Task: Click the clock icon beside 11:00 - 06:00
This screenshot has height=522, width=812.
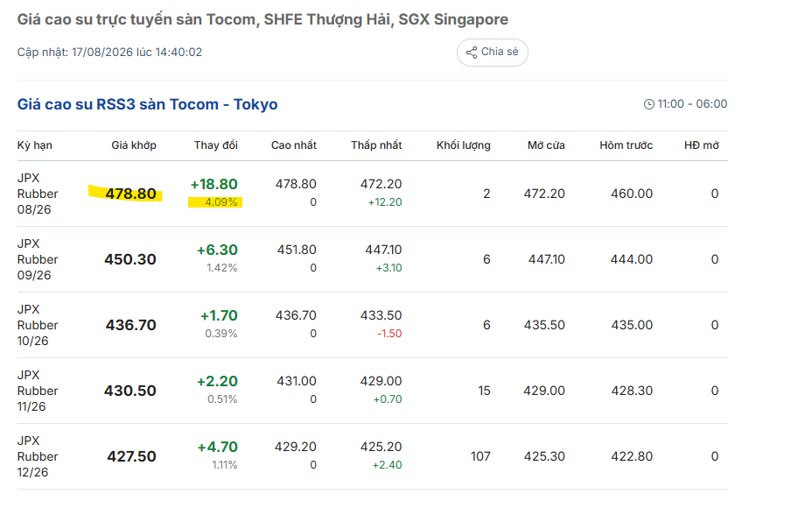Action: 649,104
